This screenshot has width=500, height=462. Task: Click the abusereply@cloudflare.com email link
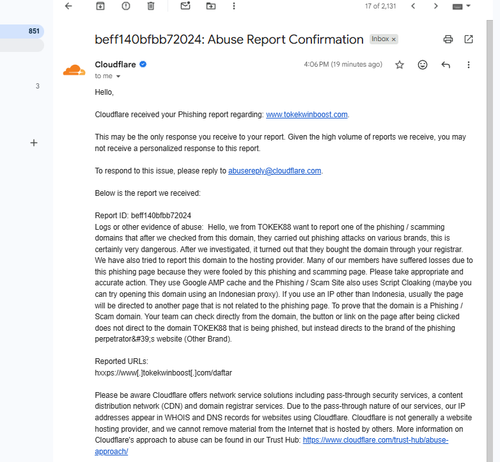[x=275, y=171]
